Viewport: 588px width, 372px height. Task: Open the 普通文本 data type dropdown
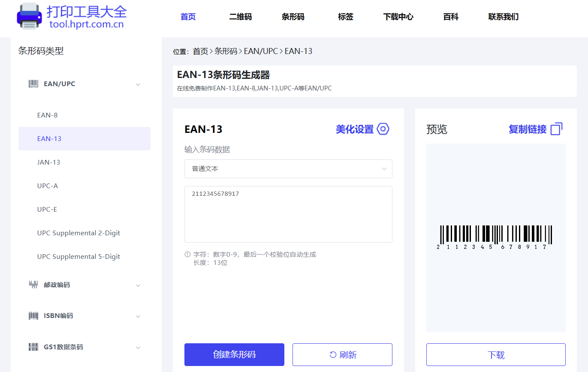[x=288, y=169]
